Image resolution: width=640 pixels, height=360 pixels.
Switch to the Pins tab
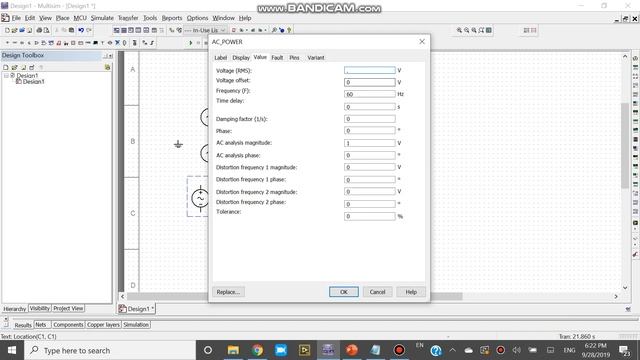point(294,58)
